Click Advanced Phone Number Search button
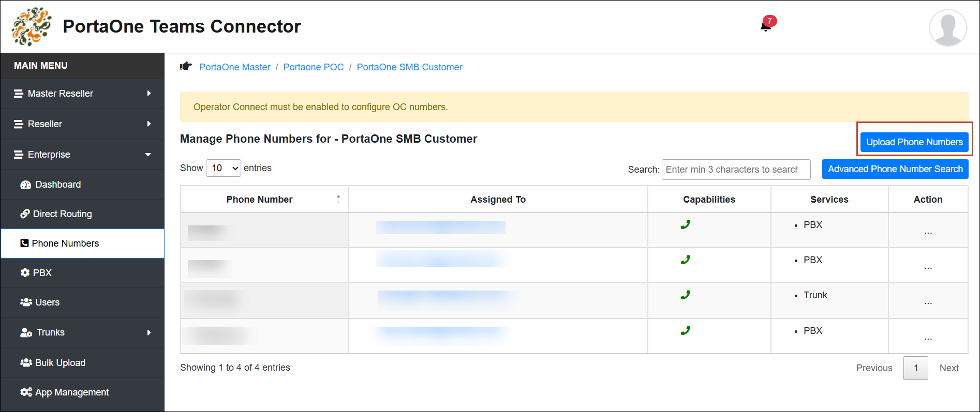980x412 pixels. tap(895, 169)
